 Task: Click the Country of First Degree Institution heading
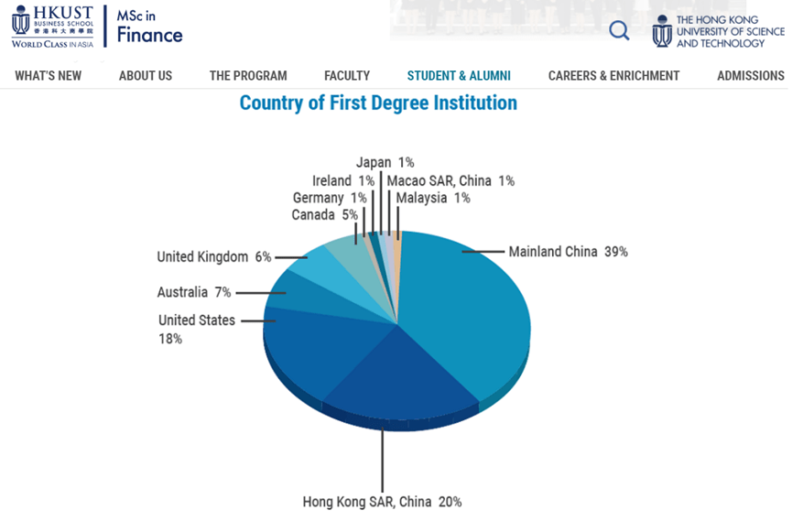point(378,103)
